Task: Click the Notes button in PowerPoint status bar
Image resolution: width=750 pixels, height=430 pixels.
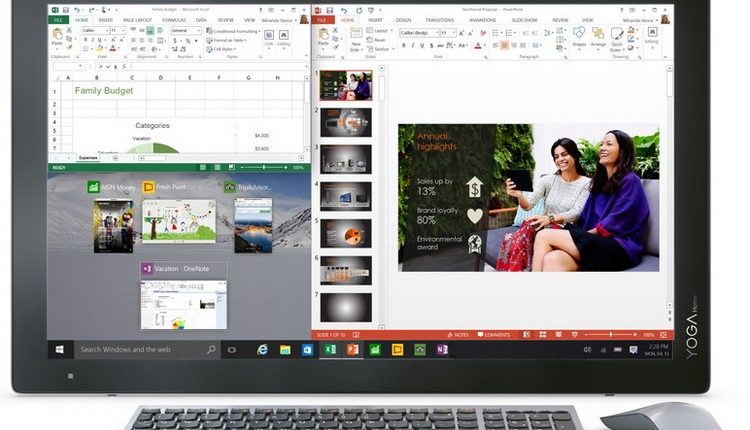Action: pyautogui.click(x=458, y=335)
